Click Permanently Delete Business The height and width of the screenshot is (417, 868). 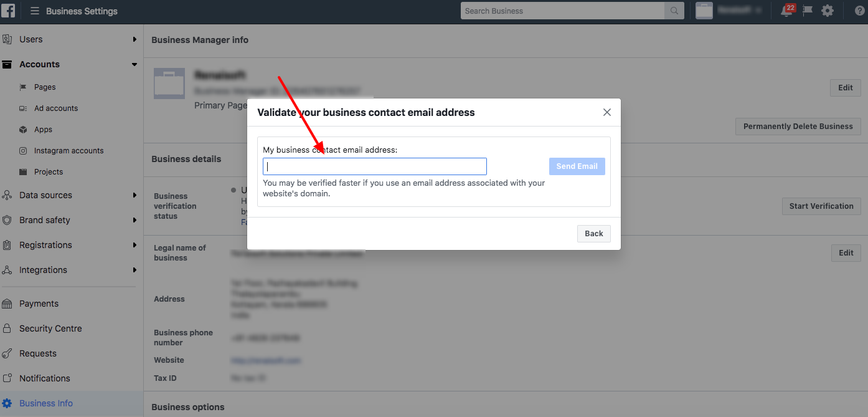tap(798, 127)
